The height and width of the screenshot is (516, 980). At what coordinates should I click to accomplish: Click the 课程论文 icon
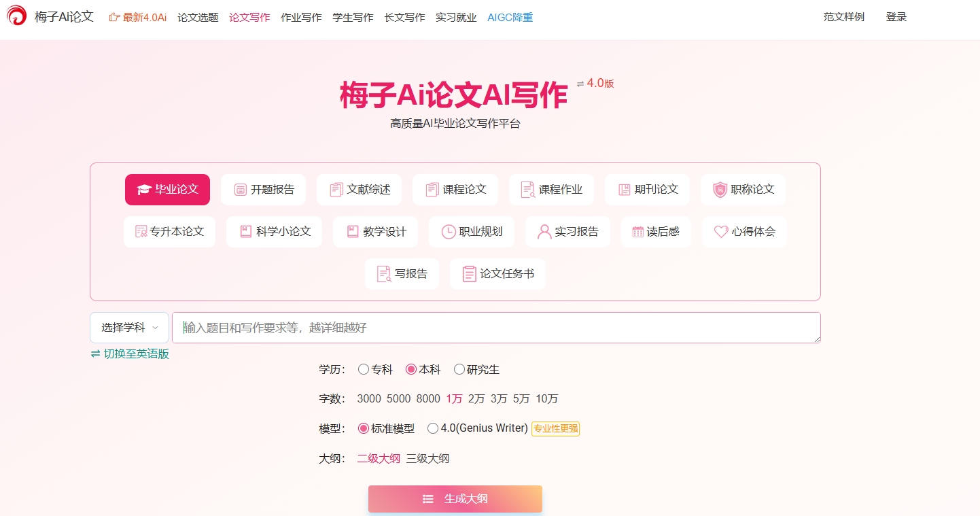click(432, 190)
